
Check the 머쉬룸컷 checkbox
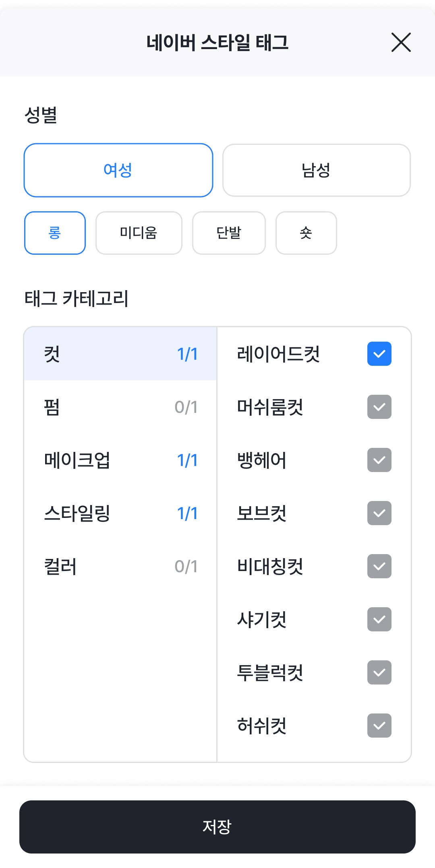click(x=379, y=407)
